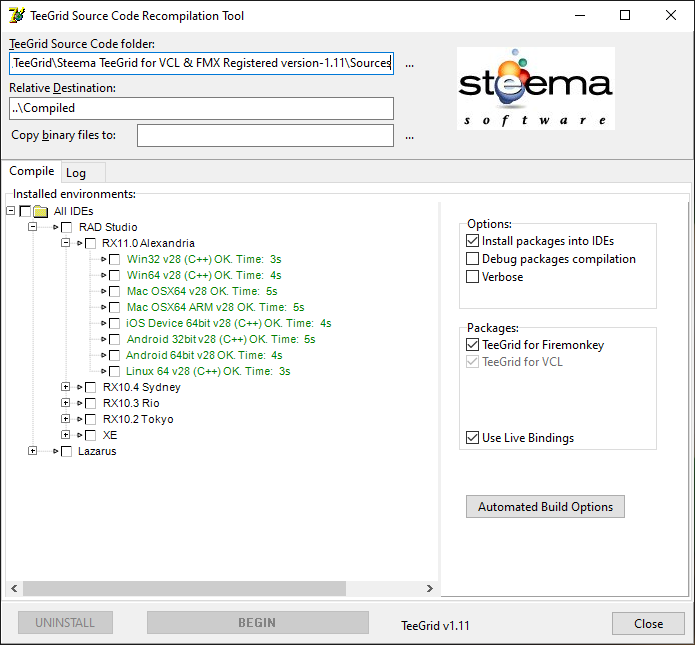Click the horizontal scrollbar thumb

184,588
